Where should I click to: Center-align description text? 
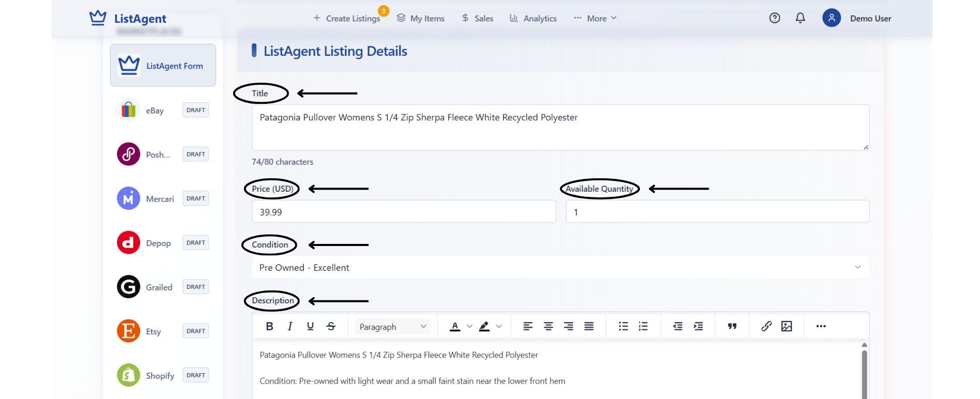coord(548,326)
